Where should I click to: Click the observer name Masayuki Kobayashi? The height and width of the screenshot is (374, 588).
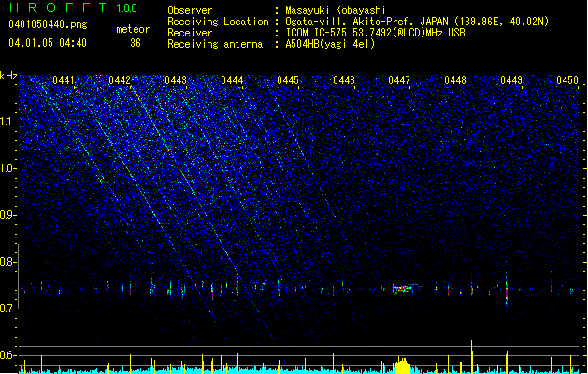click(x=336, y=10)
